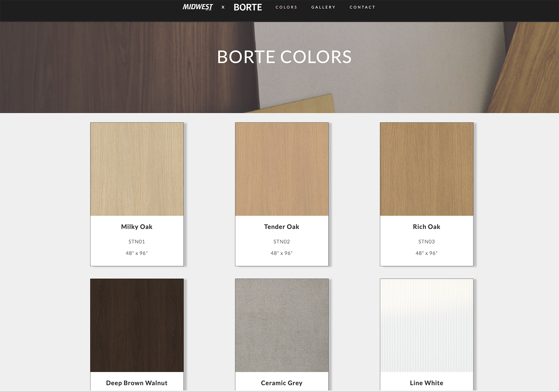Screen dimensions: 559x392
Task: Go to the Contact page
Action: click(x=362, y=7)
